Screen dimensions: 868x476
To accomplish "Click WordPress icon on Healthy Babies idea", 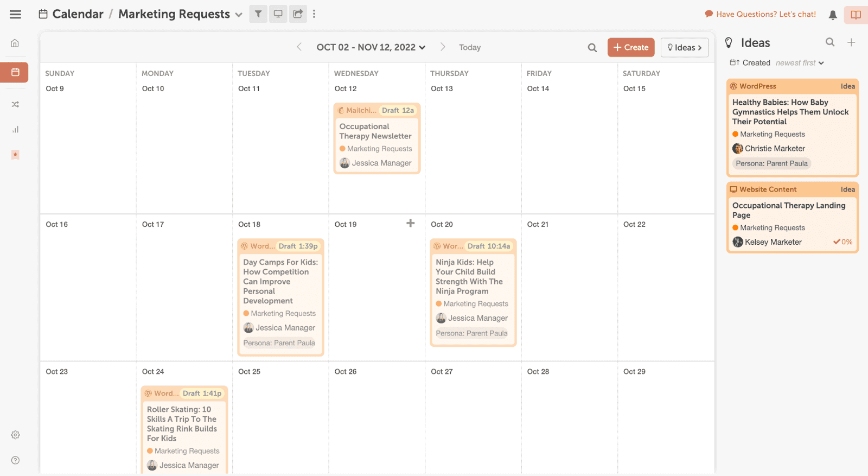I will [x=733, y=86].
